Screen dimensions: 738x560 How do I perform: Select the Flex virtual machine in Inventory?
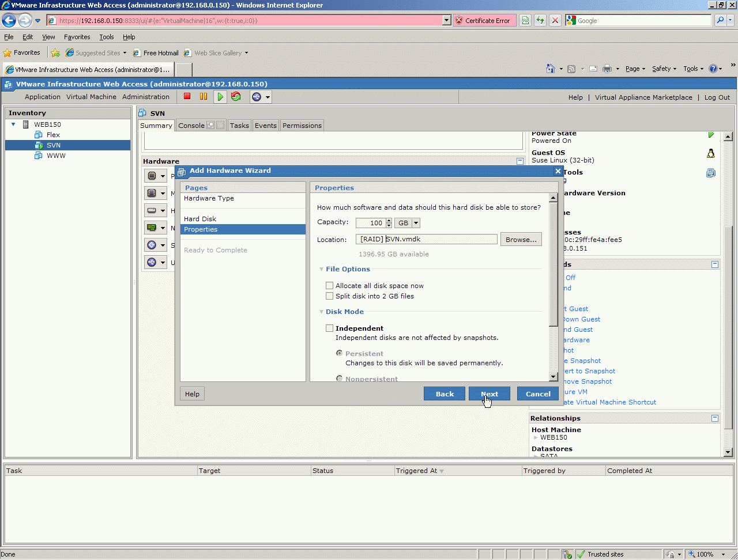point(53,135)
